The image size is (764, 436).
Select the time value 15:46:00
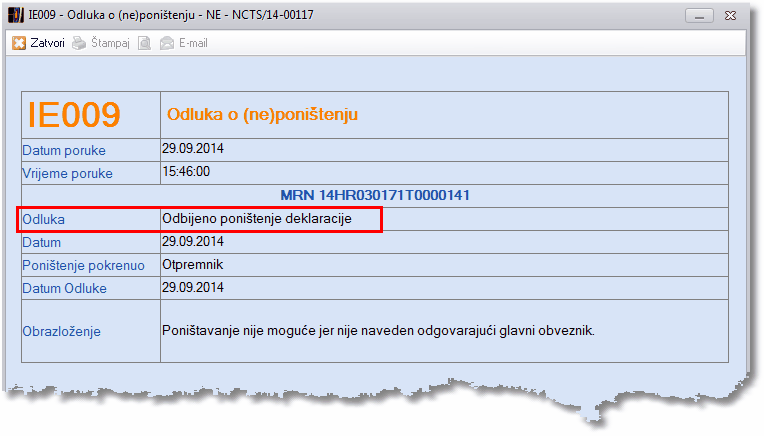coord(186,171)
